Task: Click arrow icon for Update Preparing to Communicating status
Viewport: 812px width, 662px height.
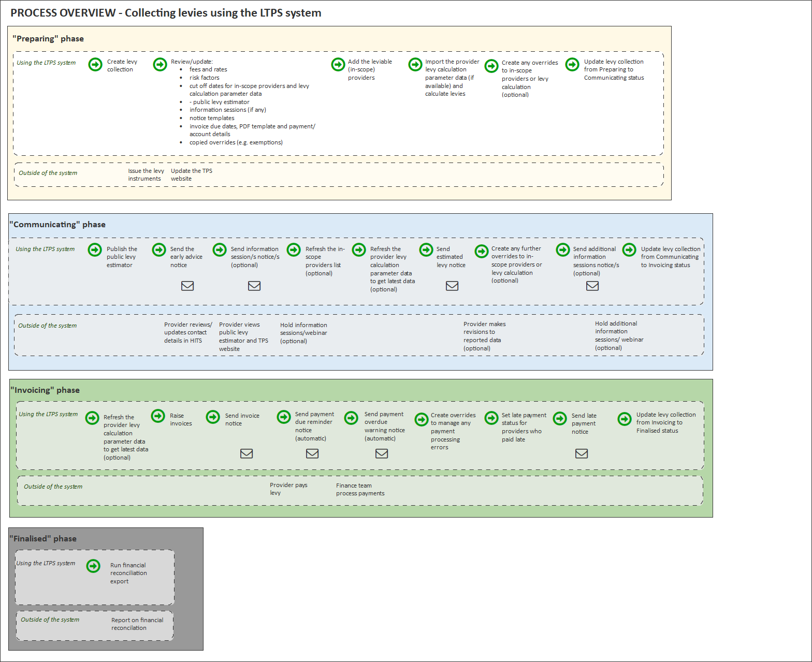Action: tap(572, 64)
